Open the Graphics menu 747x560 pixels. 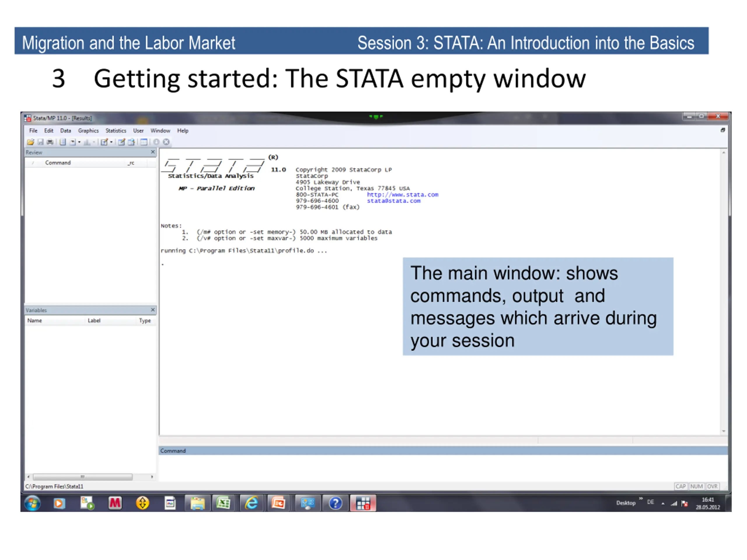(x=88, y=131)
